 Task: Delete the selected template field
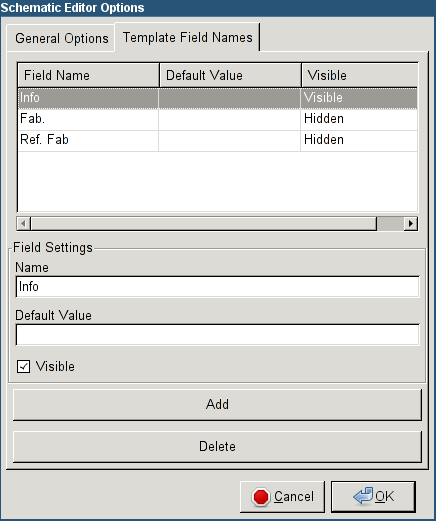coord(217,446)
